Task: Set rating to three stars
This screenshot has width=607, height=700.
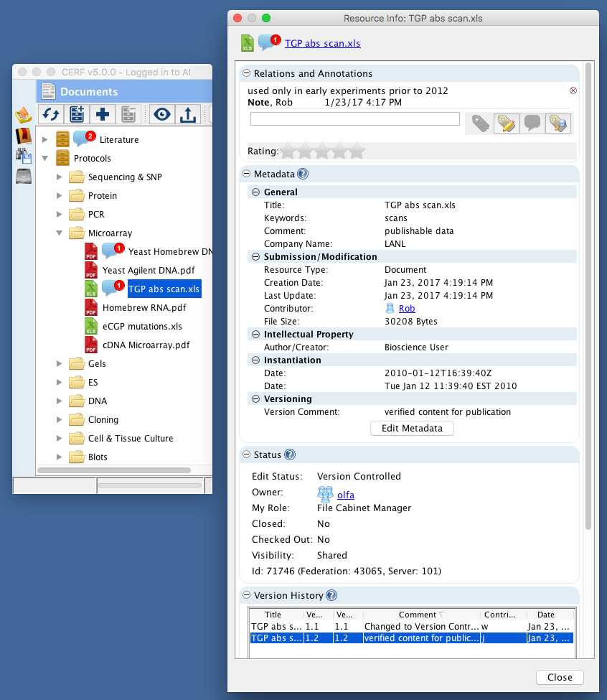Action: pos(322,151)
